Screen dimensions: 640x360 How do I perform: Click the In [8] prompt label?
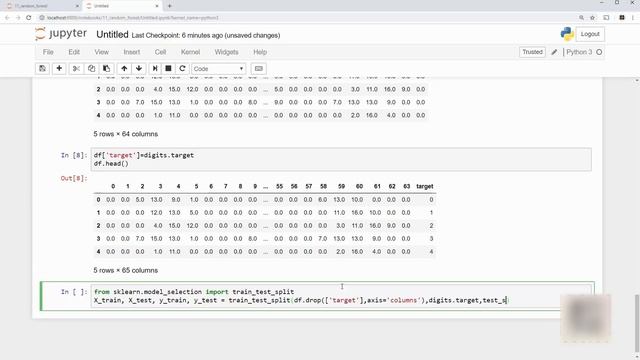74,156
